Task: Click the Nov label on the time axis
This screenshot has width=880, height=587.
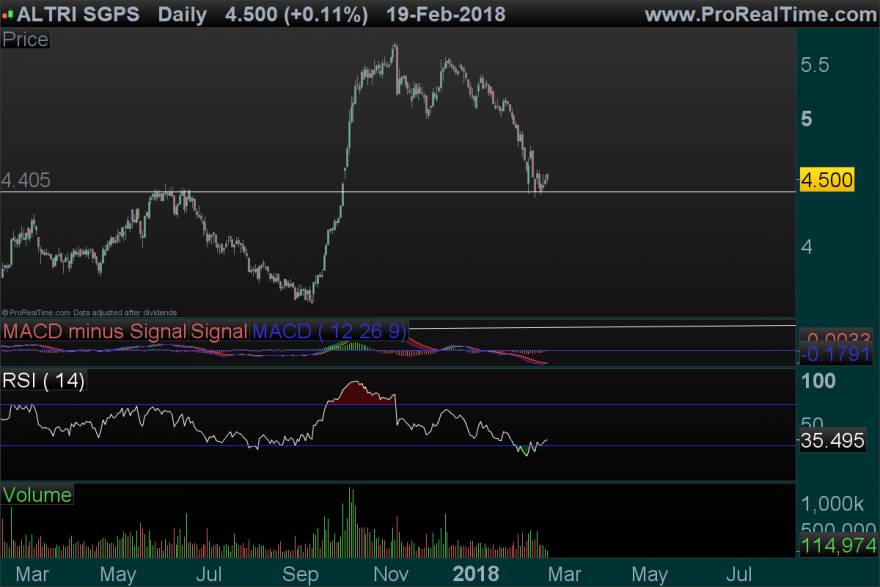Action: click(391, 574)
